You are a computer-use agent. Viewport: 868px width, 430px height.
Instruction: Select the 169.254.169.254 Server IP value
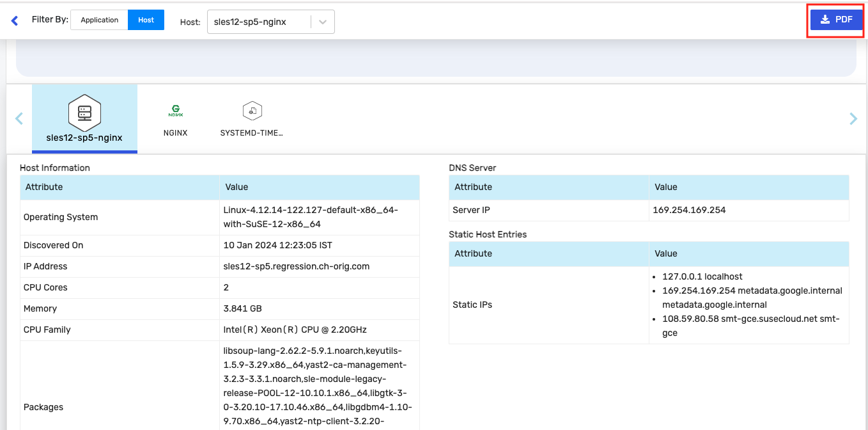point(689,210)
